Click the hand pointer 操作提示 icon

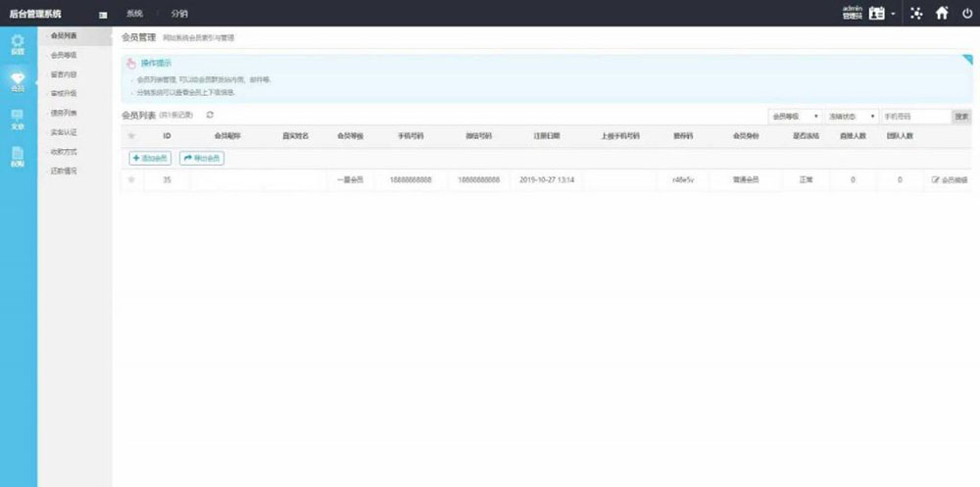tap(130, 63)
